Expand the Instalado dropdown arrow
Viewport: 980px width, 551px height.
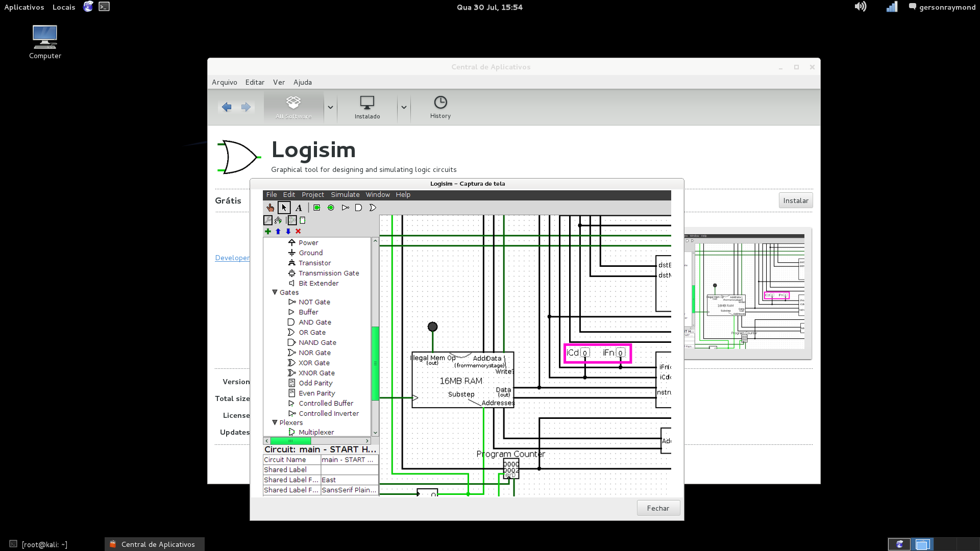[404, 107]
